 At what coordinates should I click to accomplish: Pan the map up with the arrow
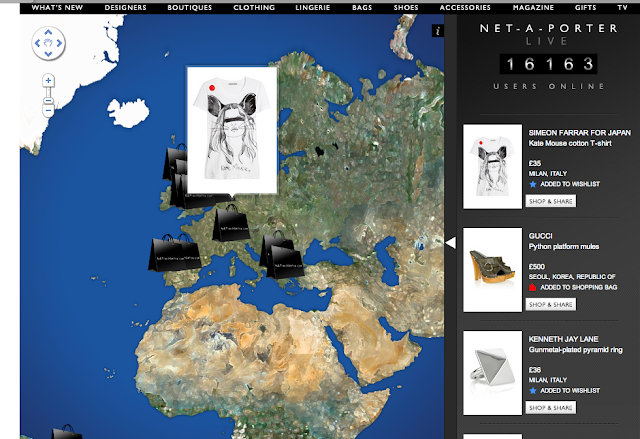[48, 32]
